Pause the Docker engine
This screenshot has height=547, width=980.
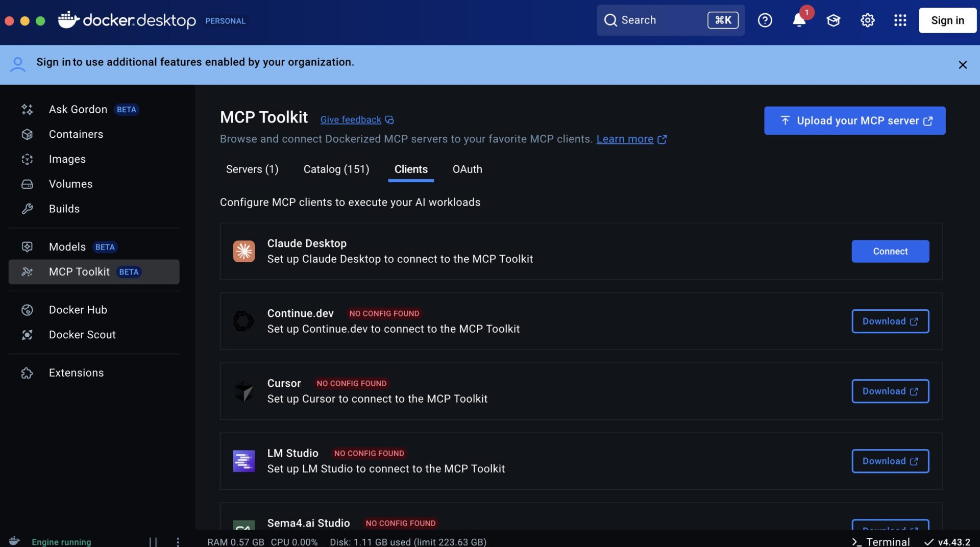pyautogui.click(x=153, y=541)
